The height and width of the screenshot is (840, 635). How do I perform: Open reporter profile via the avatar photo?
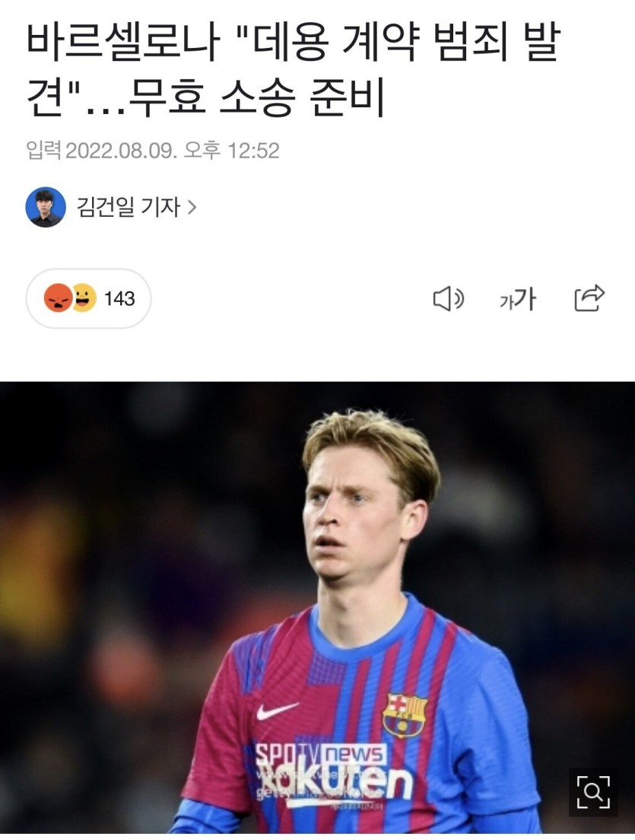pyautogui.click(x=46, y=207)
